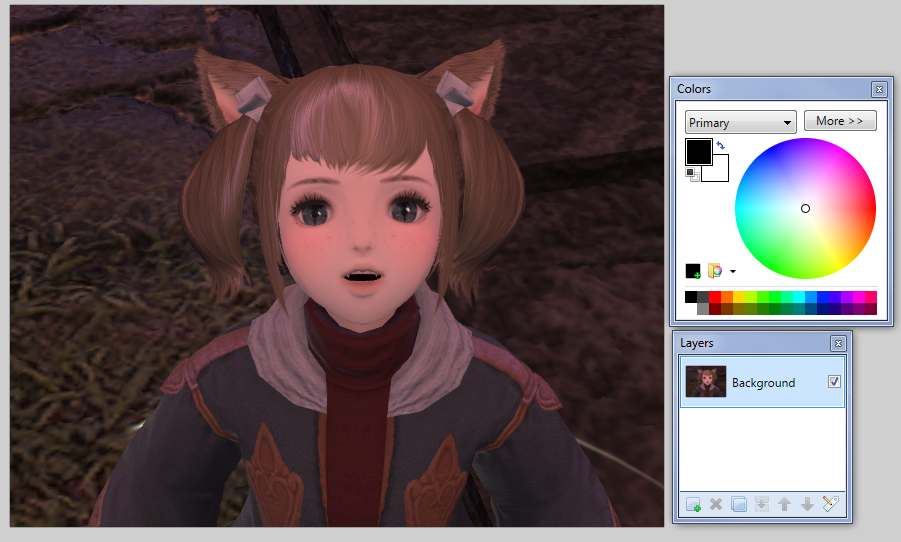Viewport: 901px width, 542px height.
Task: Add a new layer in Layers panel
Action: (694, 505)
